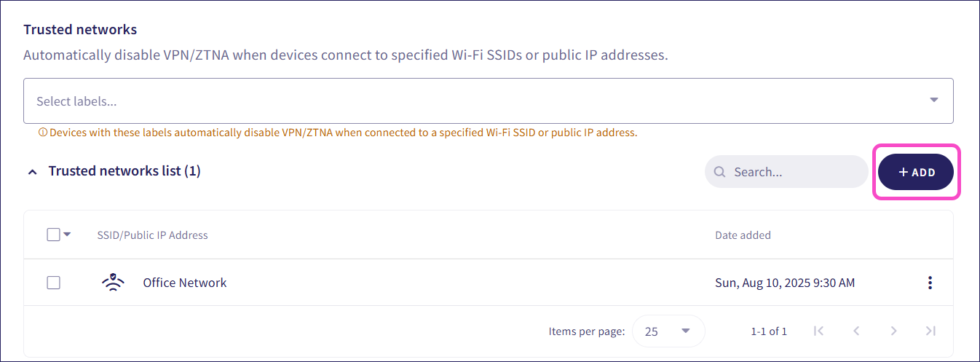Click the magnifier icon in the search box

tap(719, 173)
